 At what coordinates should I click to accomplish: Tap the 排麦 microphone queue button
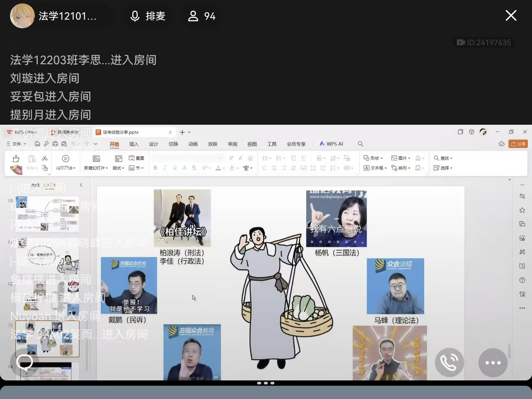[148, 16]
